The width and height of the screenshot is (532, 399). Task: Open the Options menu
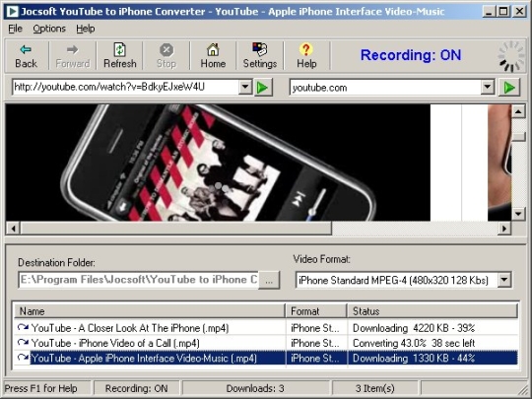(x=49, y=29)
